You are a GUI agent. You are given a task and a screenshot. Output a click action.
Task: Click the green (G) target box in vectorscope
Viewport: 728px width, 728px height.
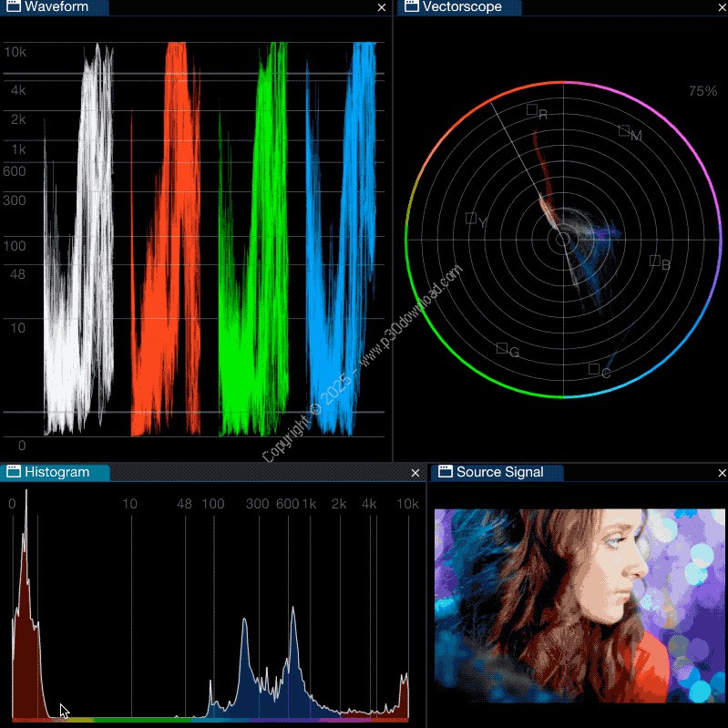[501, 348]
